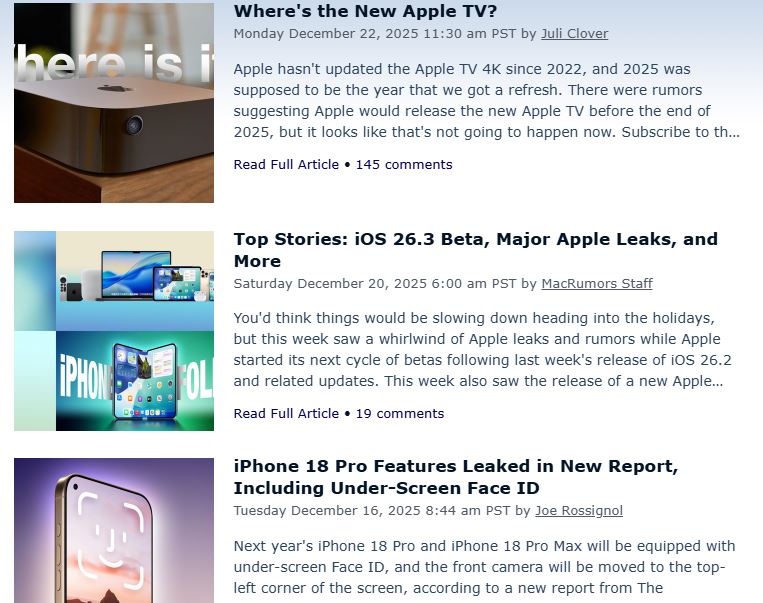The width and height of the screenshot is (763, 603).
Task: Open the Top Stories iOS 26.3 Beta headline
Action: tap(475, 250)
